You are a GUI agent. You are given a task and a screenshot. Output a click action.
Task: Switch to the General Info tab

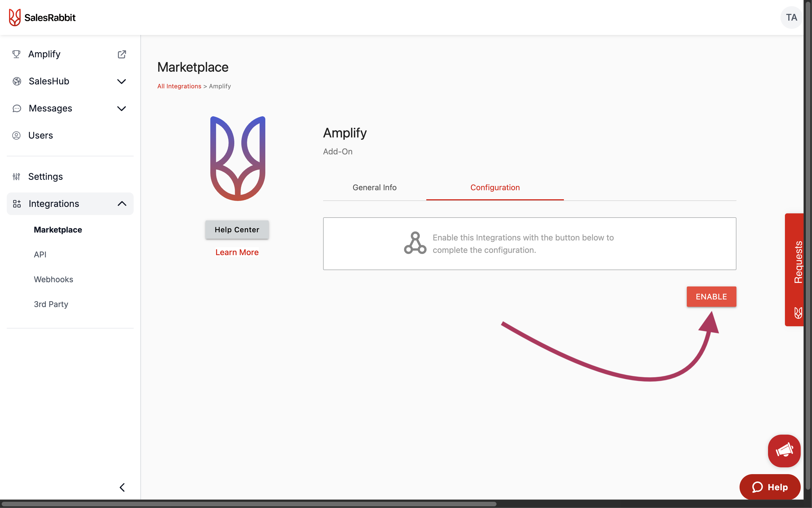(x=374, y=187)
